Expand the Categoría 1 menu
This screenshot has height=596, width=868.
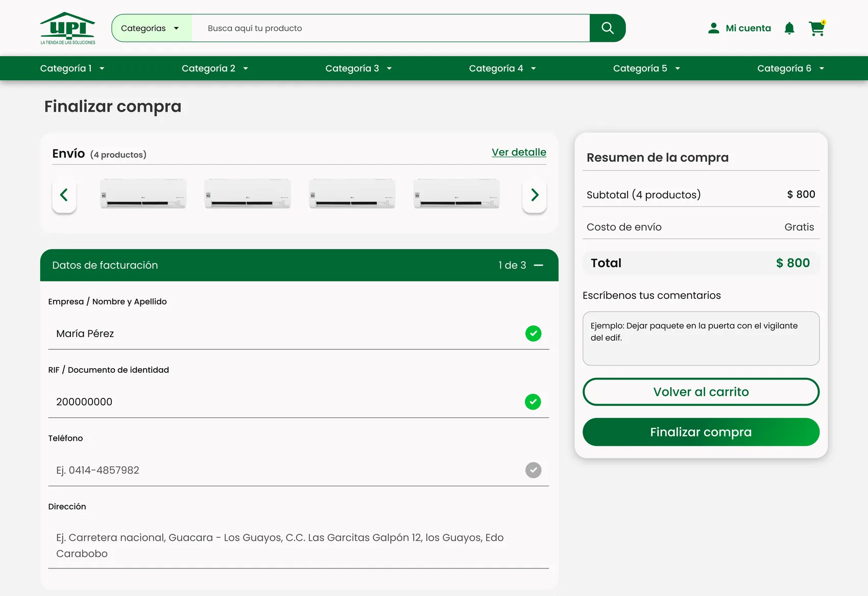pos(73,68)
